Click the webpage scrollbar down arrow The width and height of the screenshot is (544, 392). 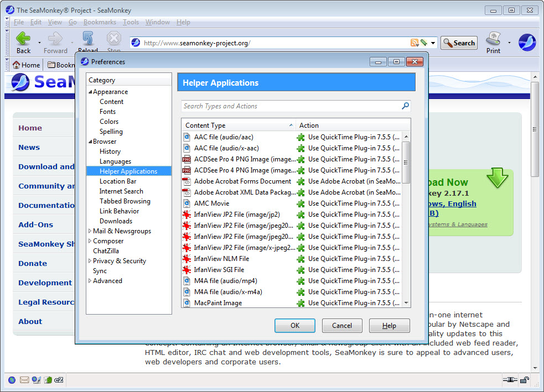click(535, 368)
